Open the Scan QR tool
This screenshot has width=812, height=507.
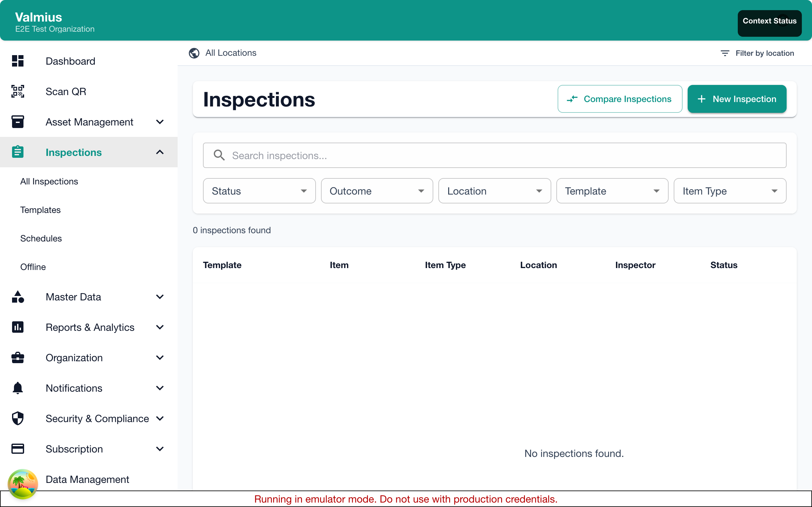[66, 91]
